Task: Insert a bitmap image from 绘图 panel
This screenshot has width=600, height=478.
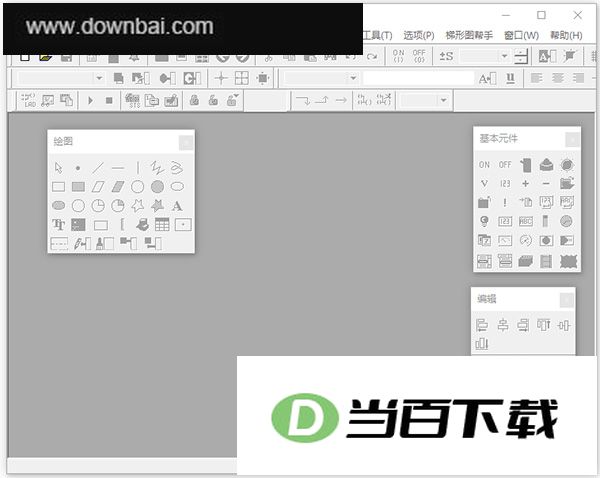Action: (x=78, y=225)
